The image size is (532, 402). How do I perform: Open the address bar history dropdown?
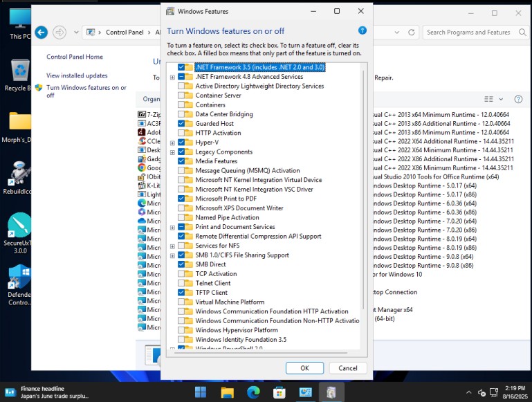tap(396, 33)
